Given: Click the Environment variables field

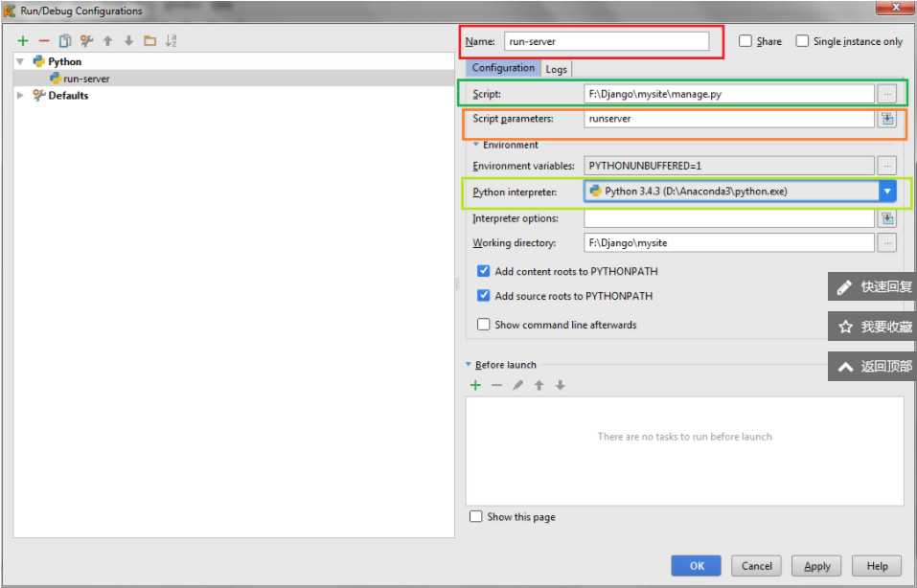Looking at the screenshot, I should [729, 166].
